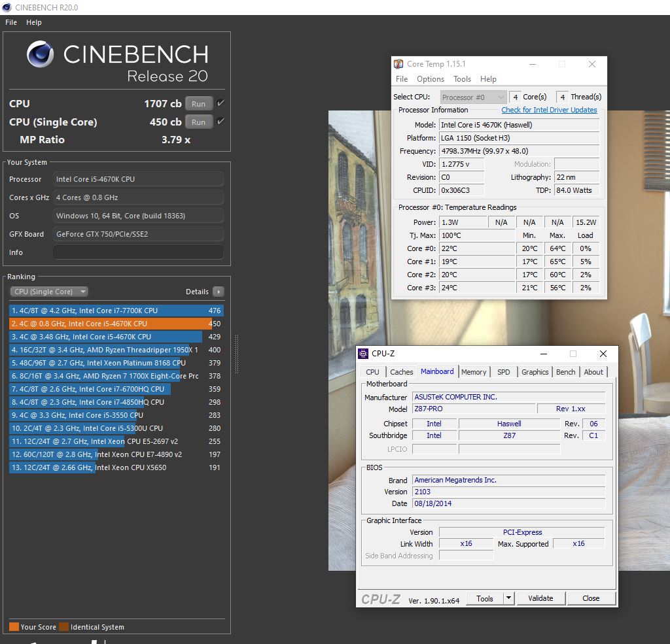Image resolution: width=670 pixels, height=644 pixels.
Task: Open the Details arrow in Ranking
Action: coord(219,292)
